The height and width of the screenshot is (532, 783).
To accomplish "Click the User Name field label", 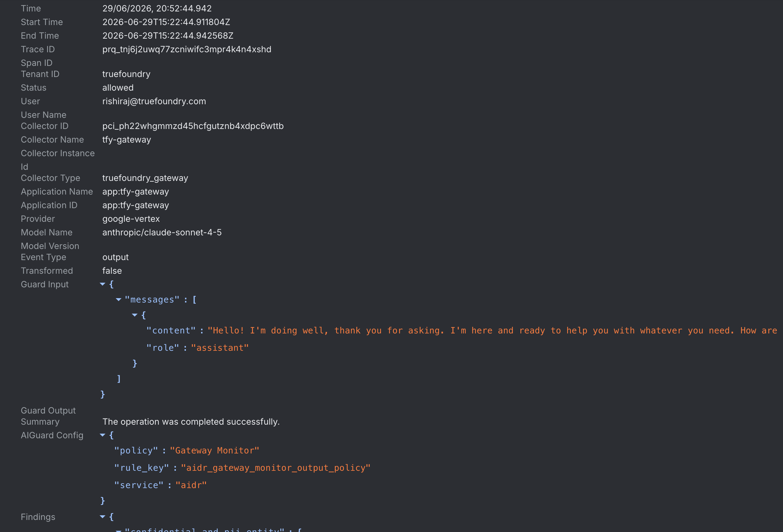I will (x=44, y=115).
